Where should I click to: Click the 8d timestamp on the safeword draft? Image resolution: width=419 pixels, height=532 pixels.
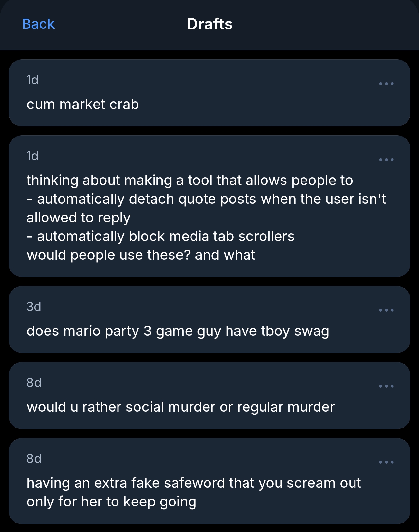pos(34,459)
